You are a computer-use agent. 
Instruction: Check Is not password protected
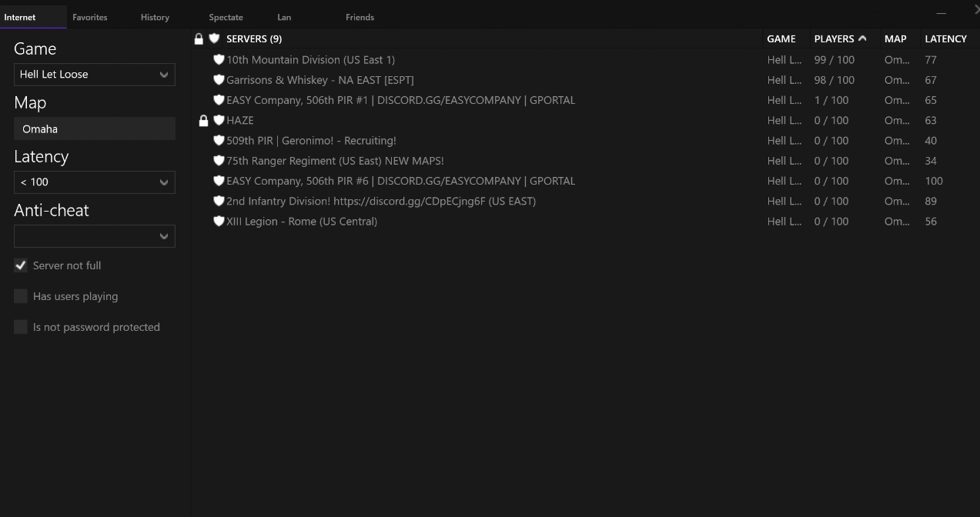pyautogui.click(x=21, y=327)
